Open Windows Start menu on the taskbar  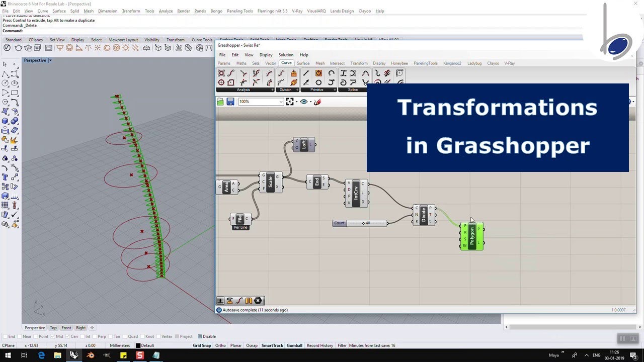tap(9, 355)
